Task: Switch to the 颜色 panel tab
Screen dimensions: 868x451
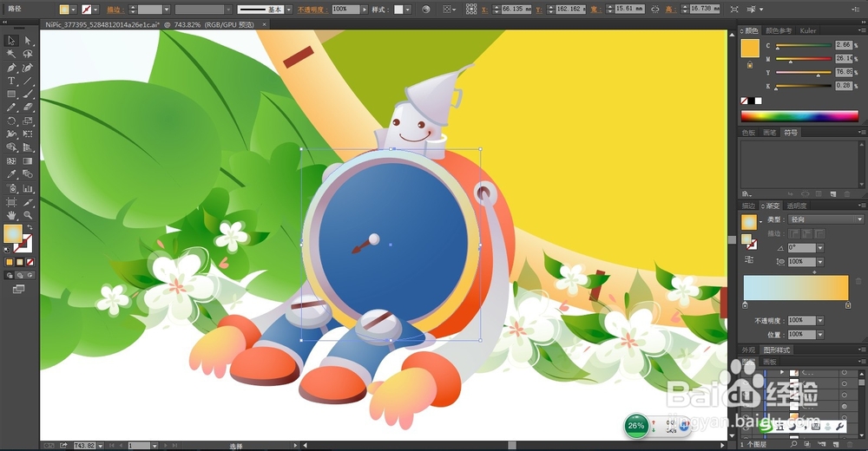Action: click(x=751, y=30)
